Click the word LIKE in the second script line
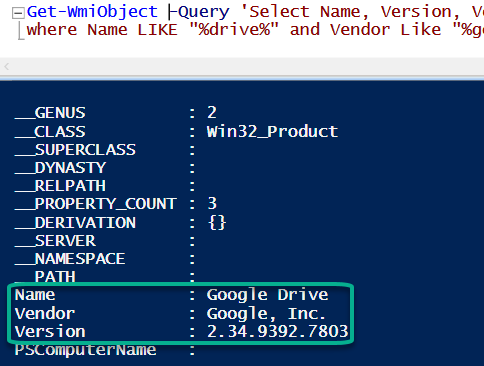484x366 pixels. tap(157, 30)
